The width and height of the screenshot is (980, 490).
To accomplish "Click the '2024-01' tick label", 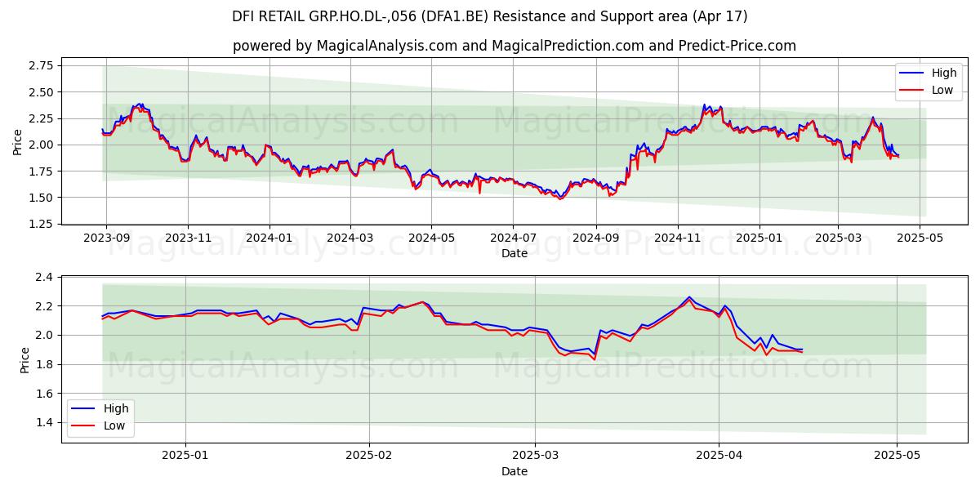I will [269, 238].
